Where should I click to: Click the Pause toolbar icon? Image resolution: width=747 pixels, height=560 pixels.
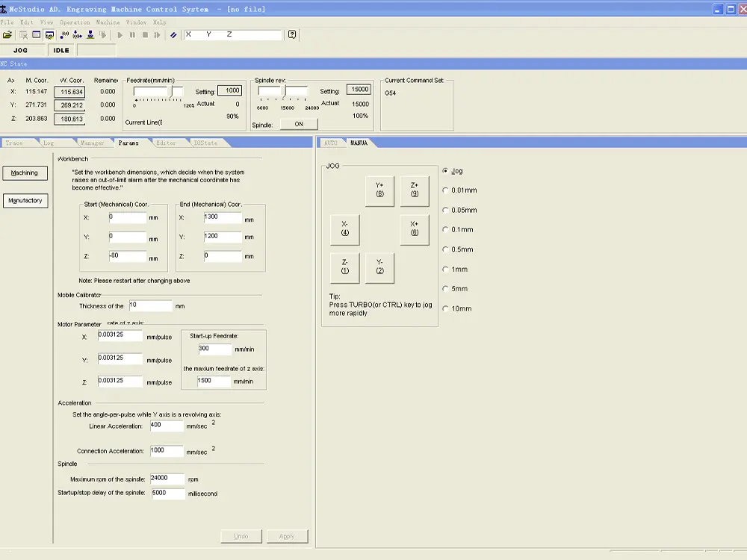133,34
